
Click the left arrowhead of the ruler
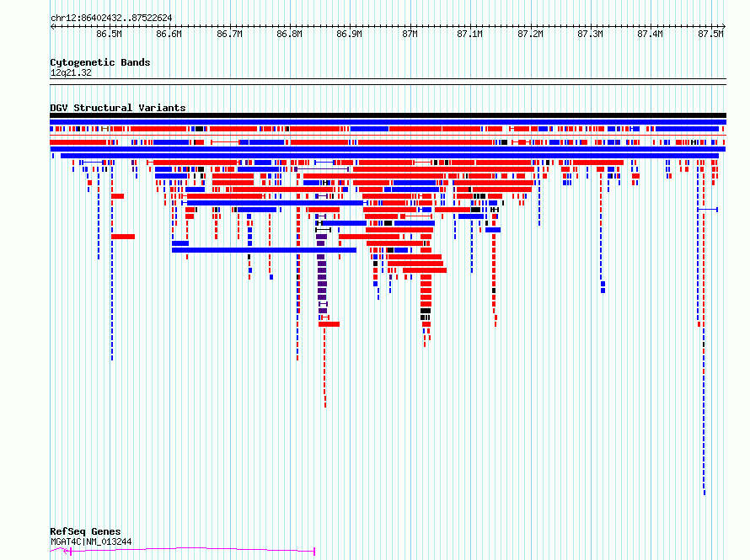pos(52,27)
